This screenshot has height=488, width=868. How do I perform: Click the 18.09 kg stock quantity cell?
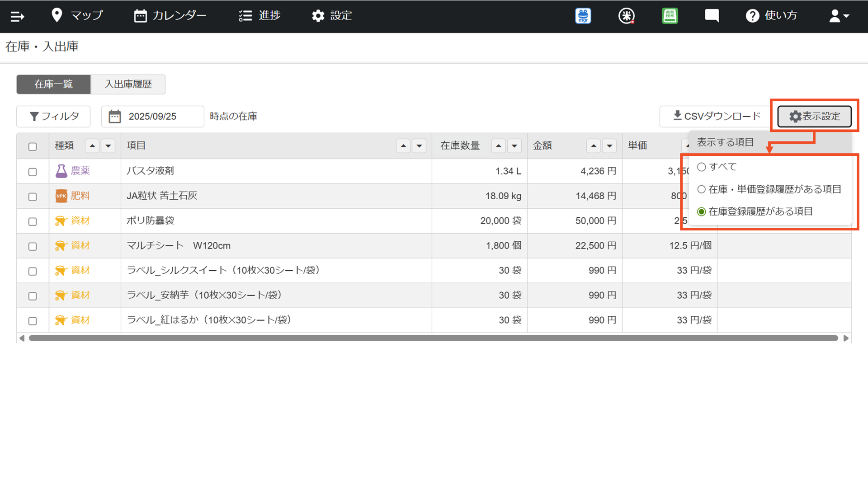coord(480,196)
